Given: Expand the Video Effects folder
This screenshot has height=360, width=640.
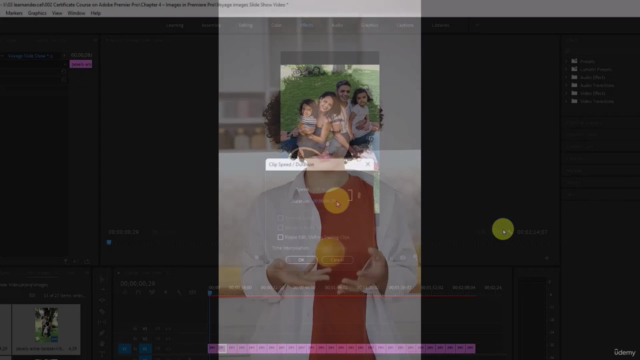Looking at the screenshot, I should [x=567, y=93].
